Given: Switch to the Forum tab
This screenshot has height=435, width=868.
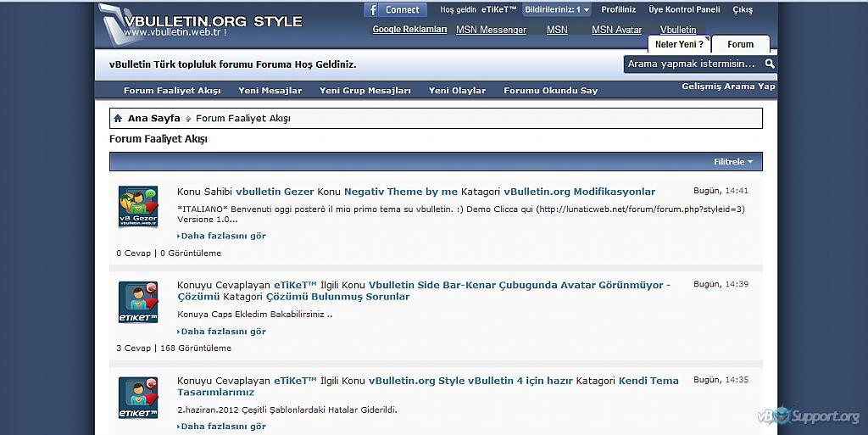Looking at the screenshot, I should point(740,44).
